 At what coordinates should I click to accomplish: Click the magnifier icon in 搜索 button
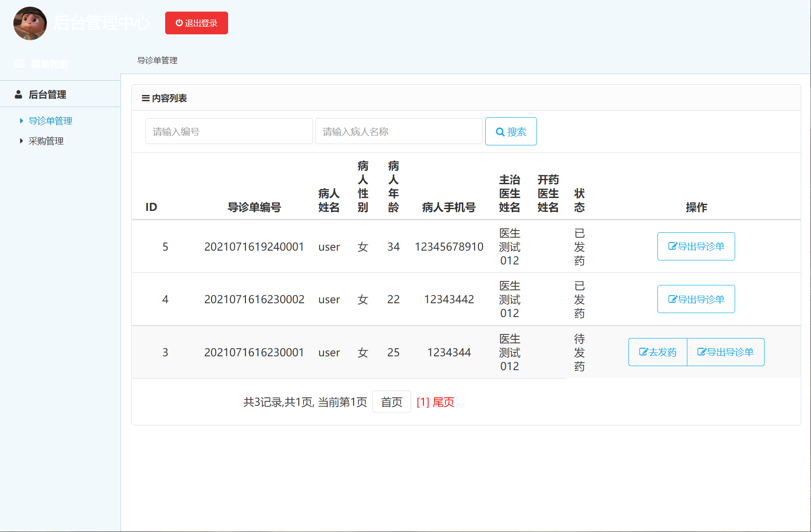[x=500, y=132]
